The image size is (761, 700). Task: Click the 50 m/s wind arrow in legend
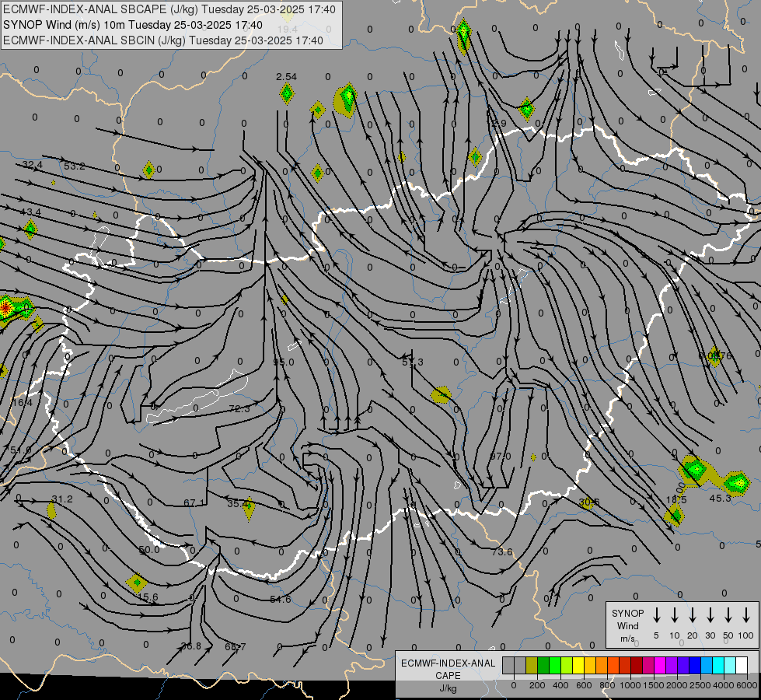(728, 615)
